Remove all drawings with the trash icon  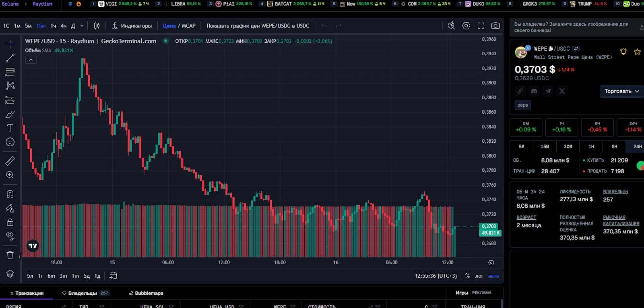point(10,255)
